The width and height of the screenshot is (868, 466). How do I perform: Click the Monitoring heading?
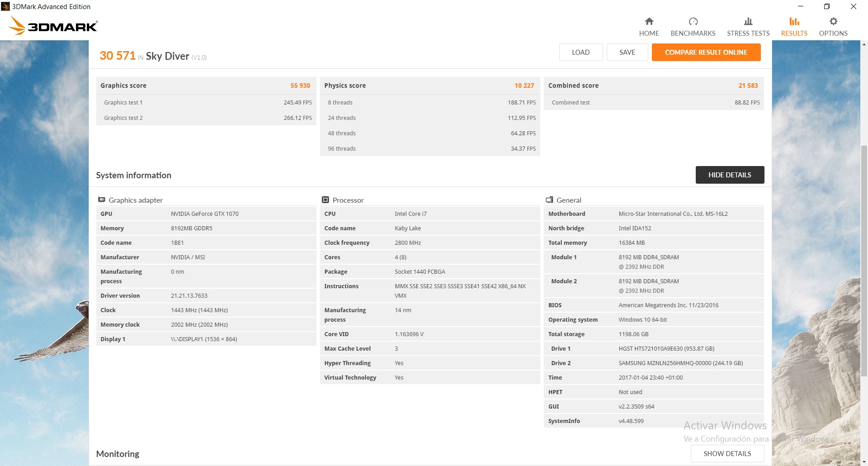(118, 454)
